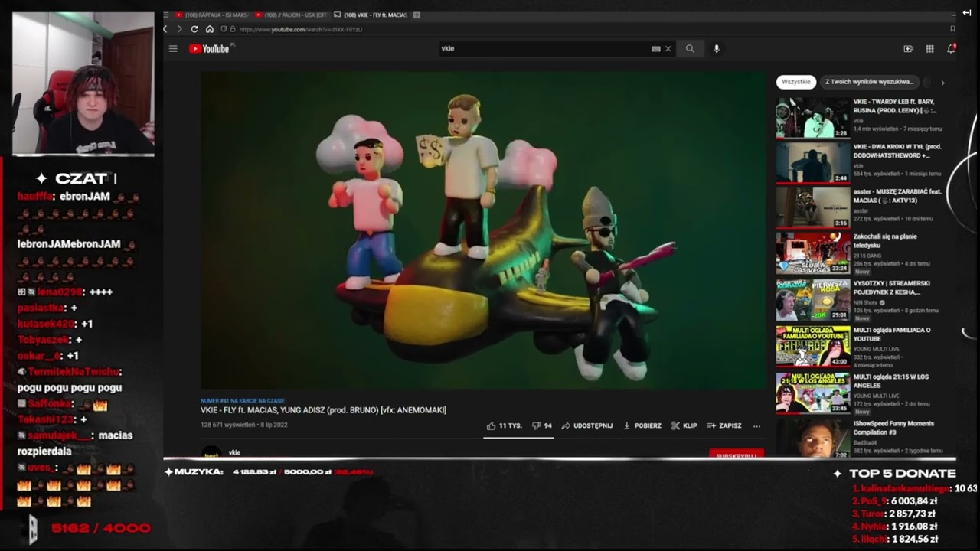This screenshot has height=551, width=980.
Task: Select the 'Wszystkie' filter chip
Action: [796, 82]
